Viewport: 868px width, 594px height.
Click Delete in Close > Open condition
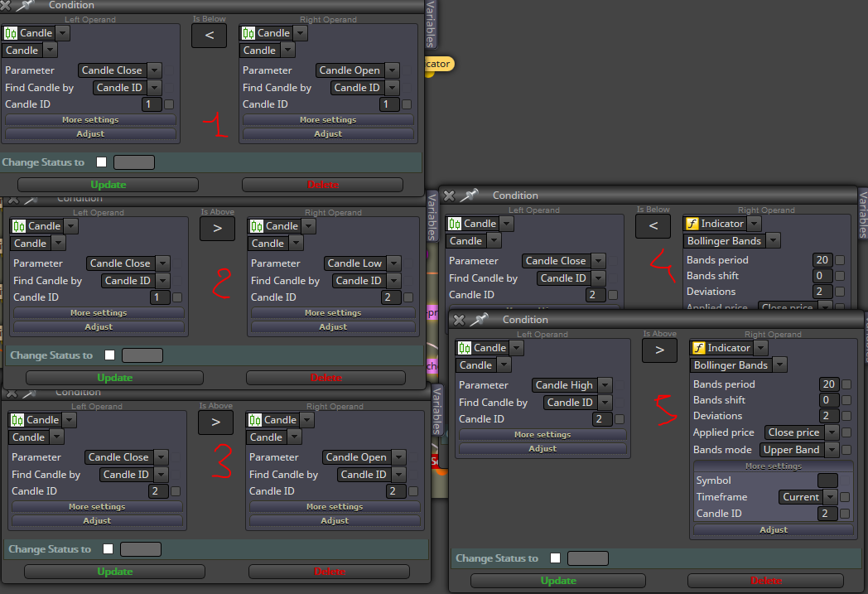(330, 572)
